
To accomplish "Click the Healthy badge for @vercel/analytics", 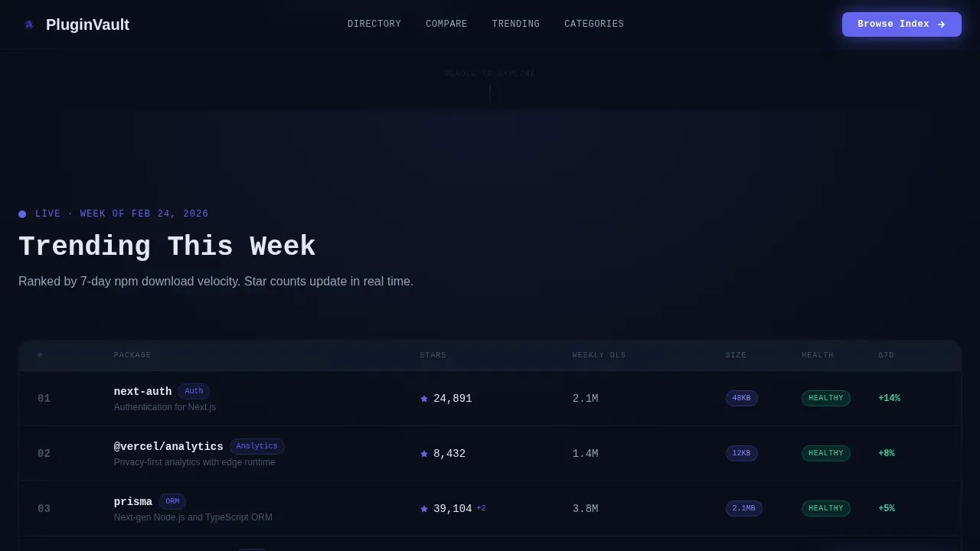I will click(x=826, y=453).
